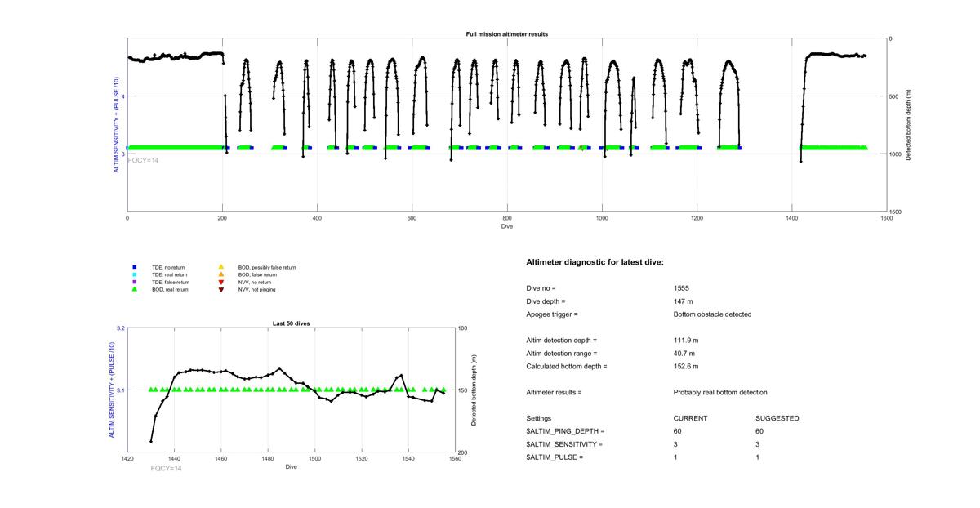The width and height of the screenshot is (980, 508).
Task: Click the 200 tick on the last 50 dives depth axis
Action: [462, 452]
